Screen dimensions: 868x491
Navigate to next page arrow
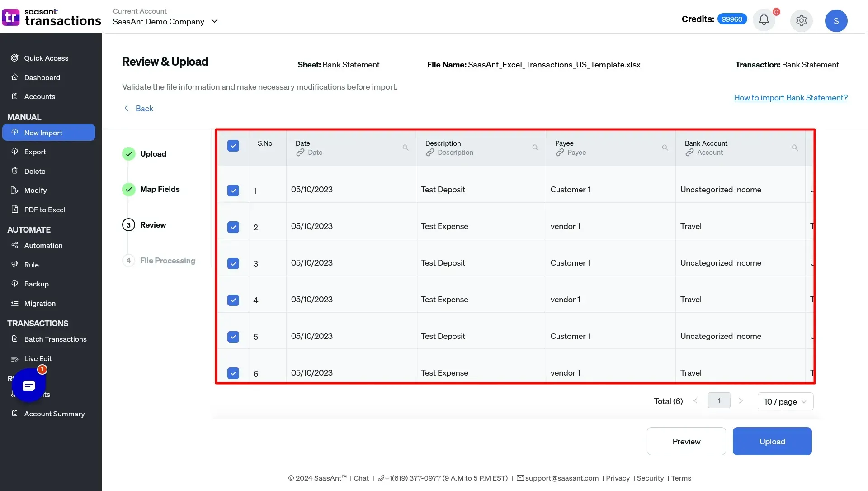(x=741, y=400)
